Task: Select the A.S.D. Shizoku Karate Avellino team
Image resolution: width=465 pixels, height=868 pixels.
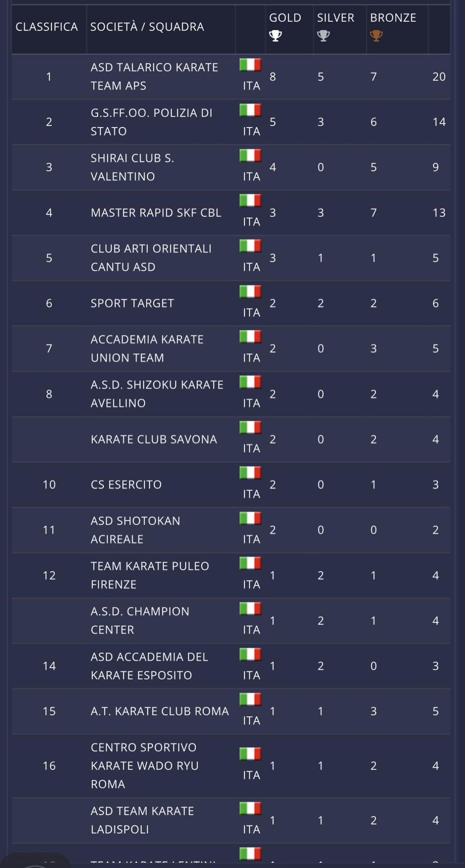Action: click(157, 394)
